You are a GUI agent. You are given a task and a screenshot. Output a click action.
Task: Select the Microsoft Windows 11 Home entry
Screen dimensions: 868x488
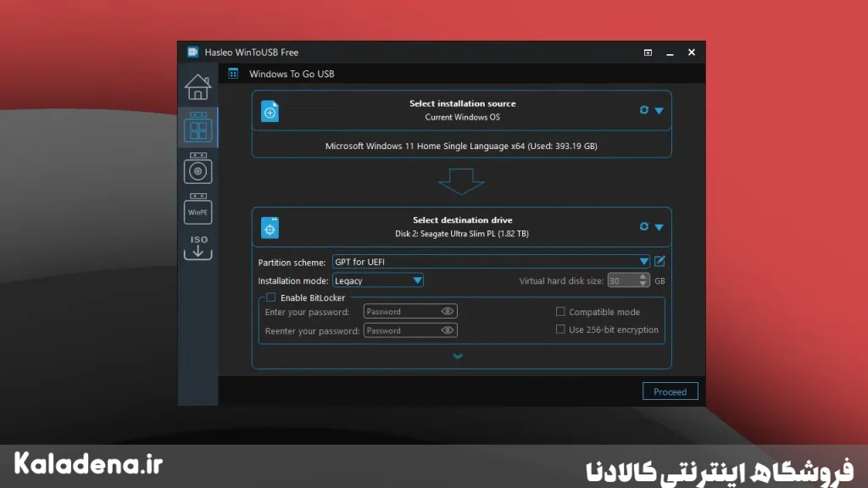(461, 146)
